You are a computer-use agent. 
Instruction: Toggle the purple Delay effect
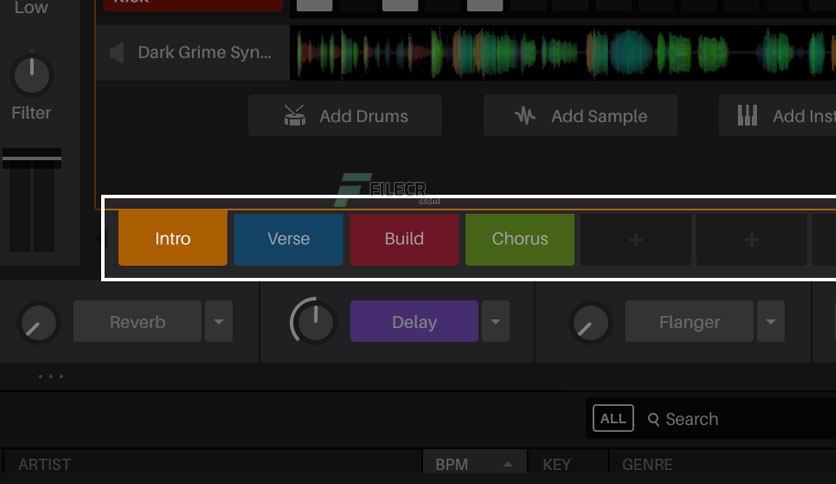tap(414, 321)
